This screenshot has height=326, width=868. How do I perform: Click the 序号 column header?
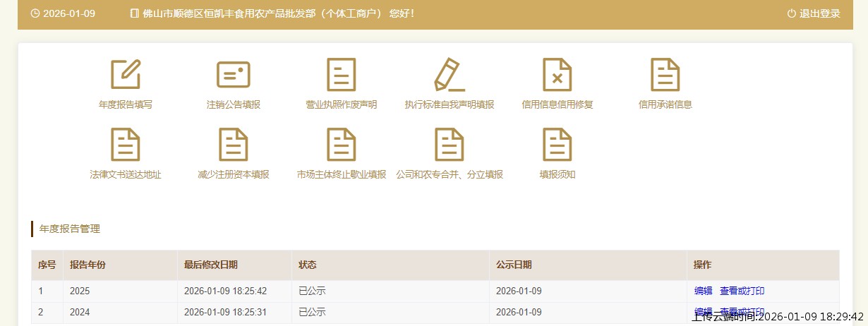click(x=47, y=265)
